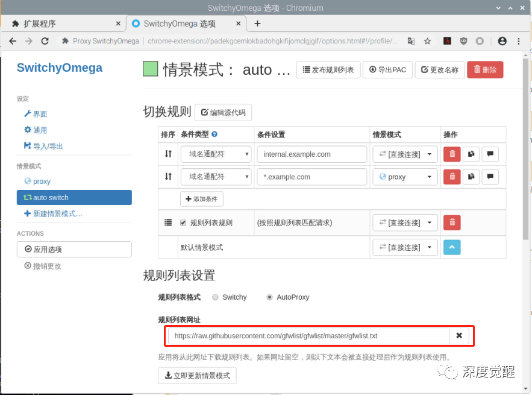
Task: Click the SwitchyOmega logo link
Action: coord(60,68)
